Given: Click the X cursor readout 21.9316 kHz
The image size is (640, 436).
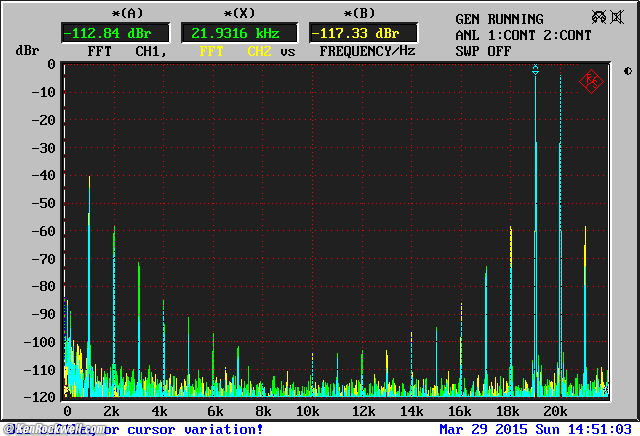Looking at the screenshot, I should (228, 33).
